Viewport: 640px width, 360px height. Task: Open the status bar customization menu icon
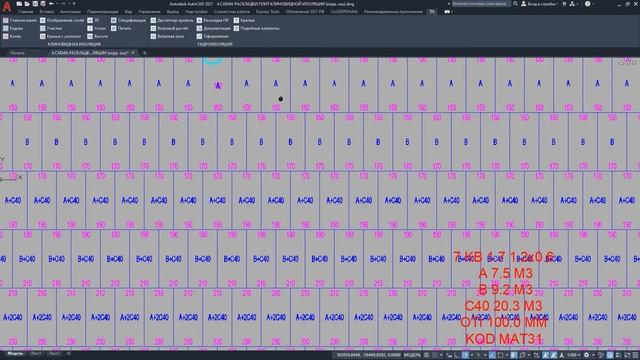pyautogui.click(x=635, y=355)
